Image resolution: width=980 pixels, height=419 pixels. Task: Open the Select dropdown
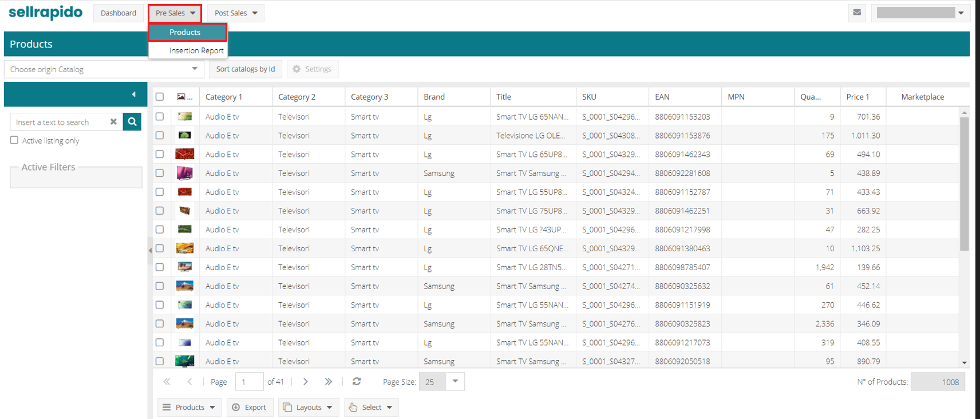[371, 408]
